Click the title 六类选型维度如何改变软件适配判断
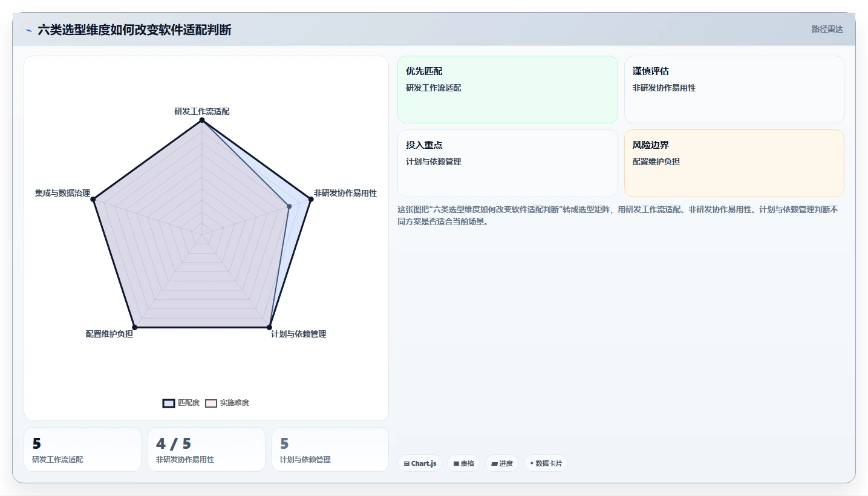The image size is (868, 496). click(134, 30)
